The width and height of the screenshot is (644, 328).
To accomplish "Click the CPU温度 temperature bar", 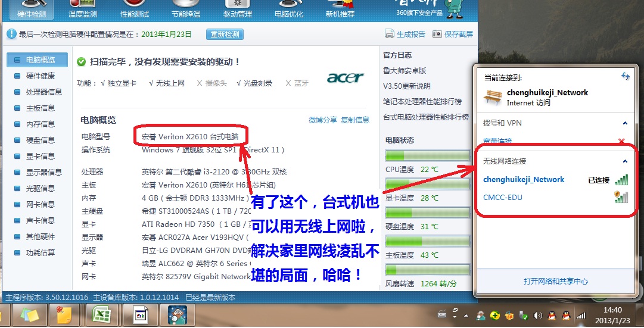I will click(x=428, y=155).
